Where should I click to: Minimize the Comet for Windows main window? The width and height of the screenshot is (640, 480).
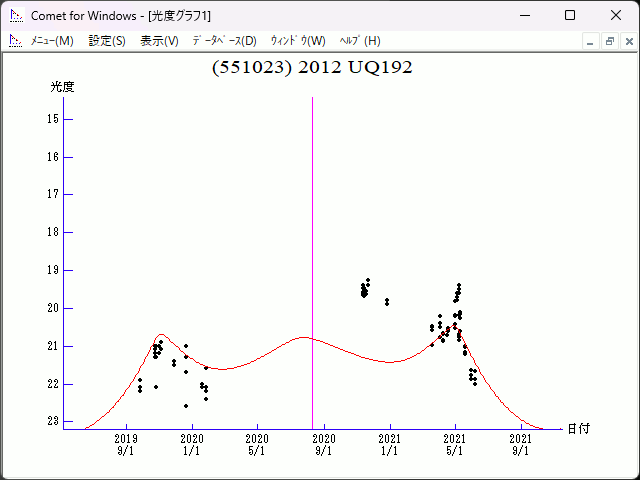click(x=524, y=15)
